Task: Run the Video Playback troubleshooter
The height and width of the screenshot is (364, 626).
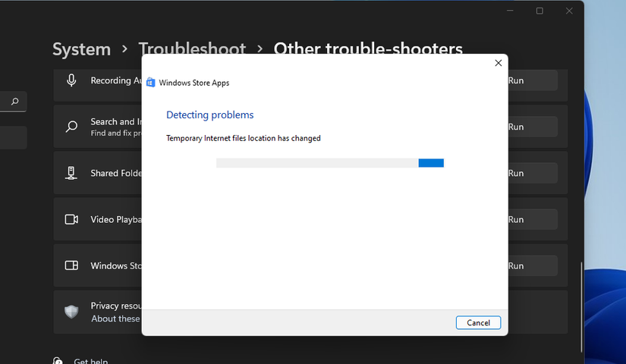Action: pos(533,219)
